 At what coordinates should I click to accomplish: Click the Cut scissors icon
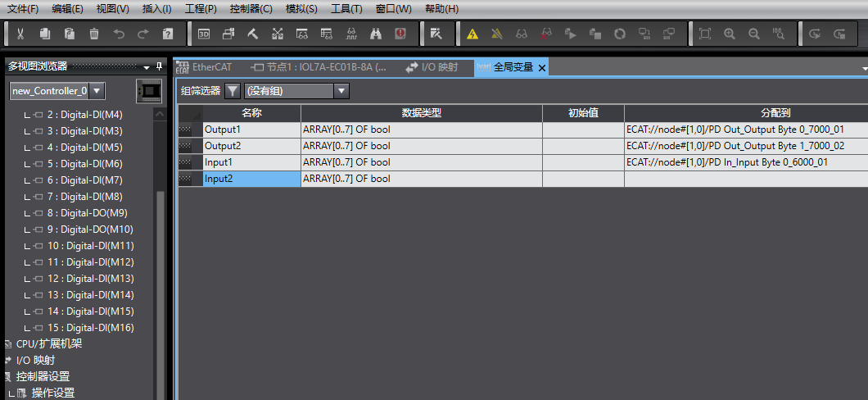(x=20, y=34)
